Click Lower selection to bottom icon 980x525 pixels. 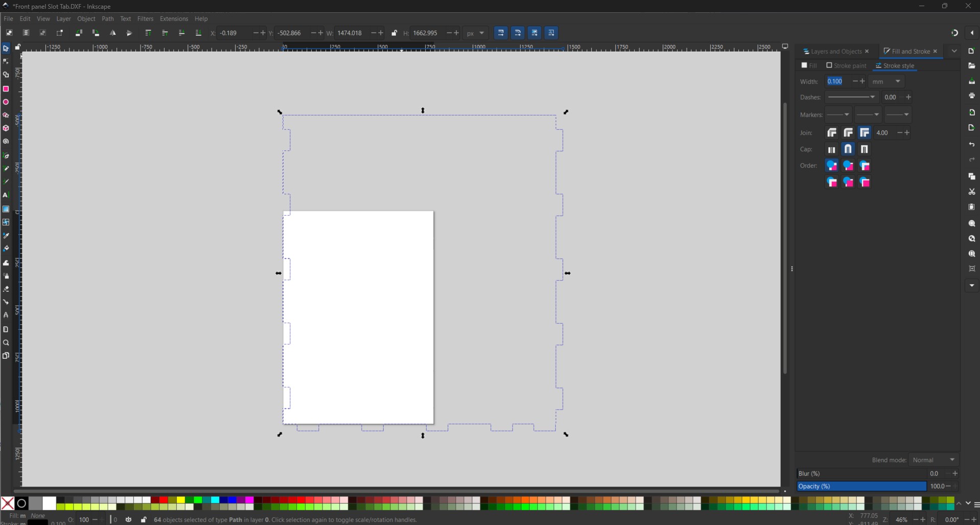[x=198, y=33]
